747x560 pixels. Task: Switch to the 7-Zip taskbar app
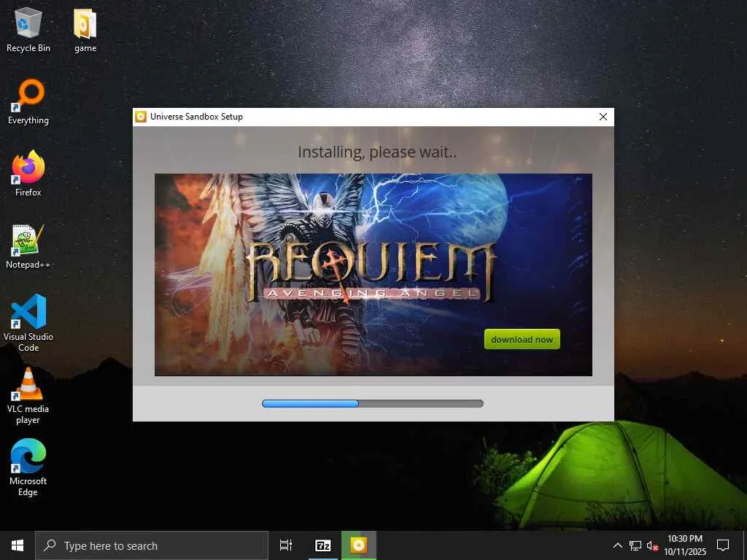[x=323, y=545]
